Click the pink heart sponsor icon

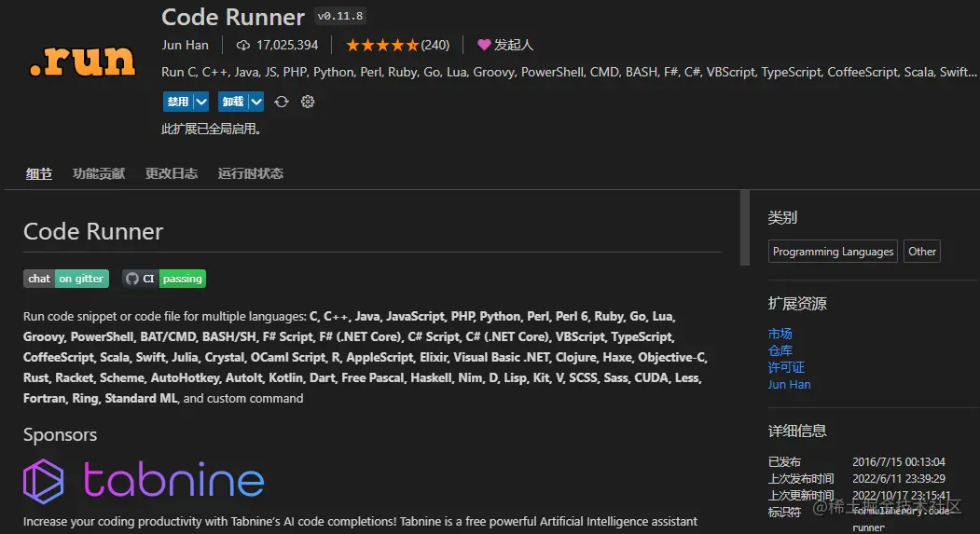click(484, 45)
